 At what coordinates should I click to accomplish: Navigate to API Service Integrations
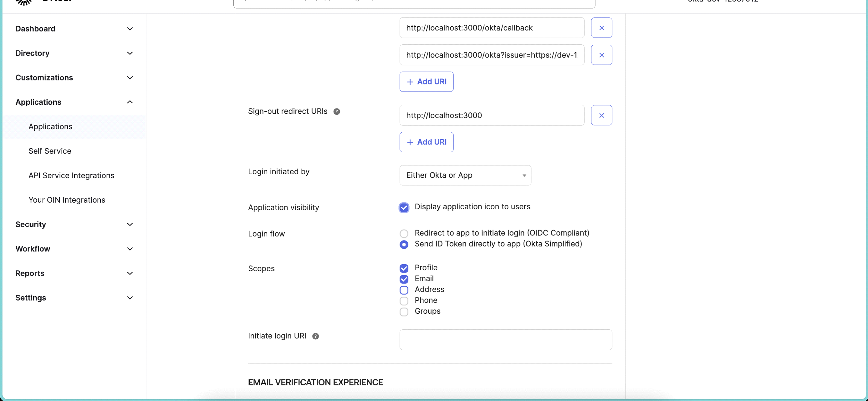click(71, 175)
